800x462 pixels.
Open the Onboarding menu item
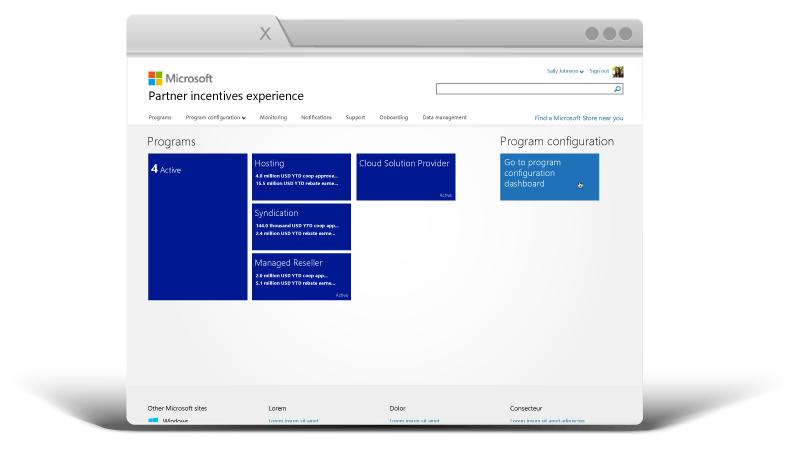393,117
